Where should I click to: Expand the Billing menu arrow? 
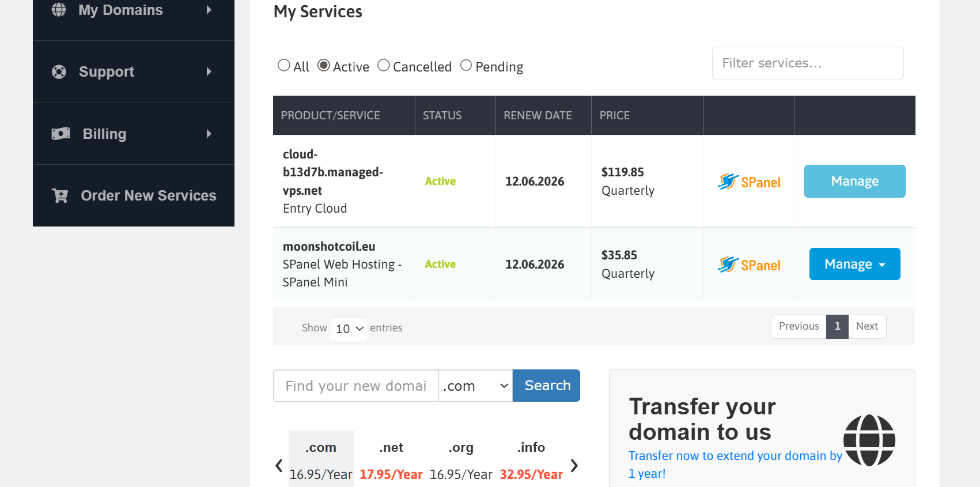tap(209, 134)
